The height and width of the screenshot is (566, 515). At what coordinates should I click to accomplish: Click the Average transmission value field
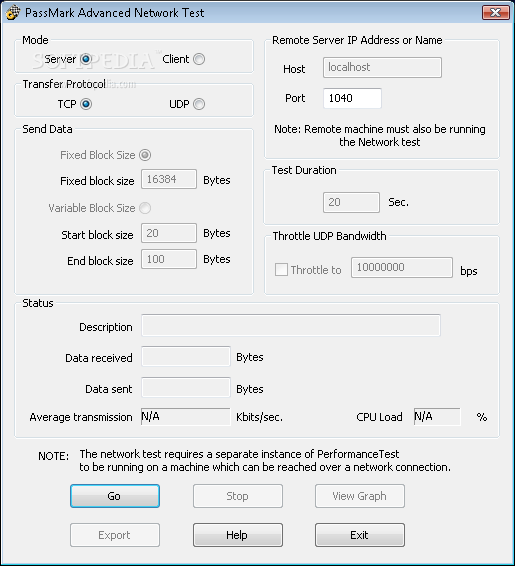tap(186, 417)
